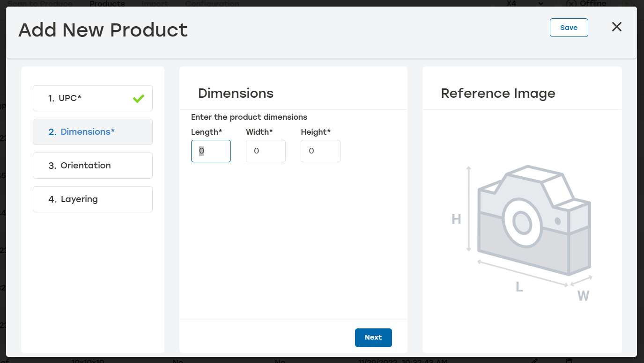Image resolution: width=644 pixels, height=363 pixels.
Task: Click the green checkmark on UPC step
Action: tap(138, 98)
